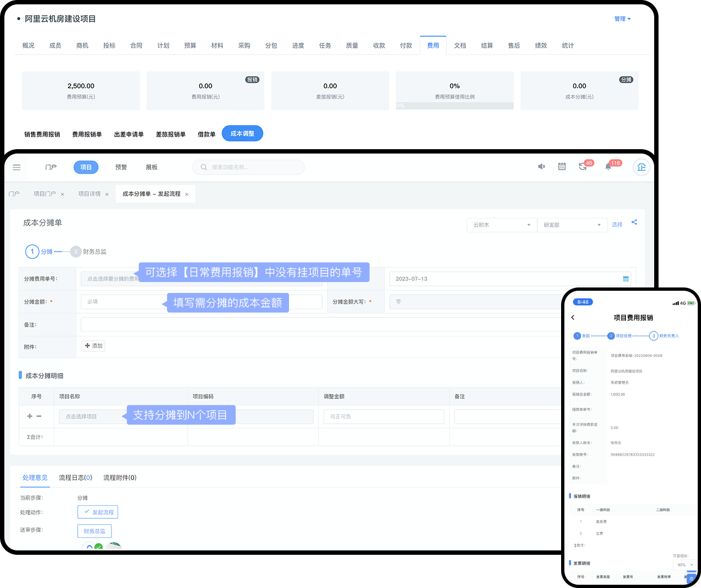Open the notification bell showing 116

(608, 167)
